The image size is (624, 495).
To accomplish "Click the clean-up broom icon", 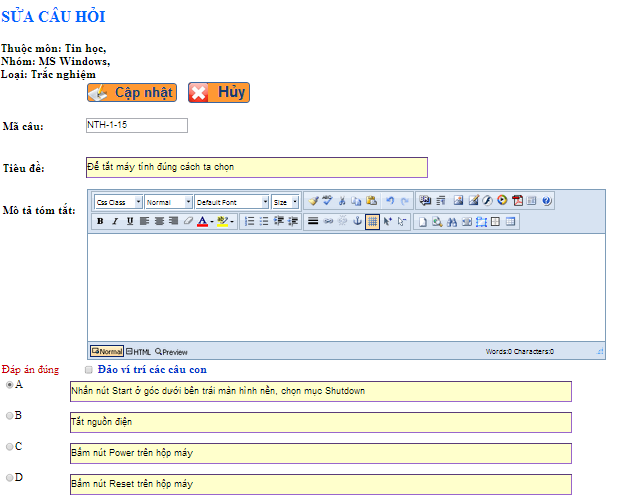I will tap(313, 201).
